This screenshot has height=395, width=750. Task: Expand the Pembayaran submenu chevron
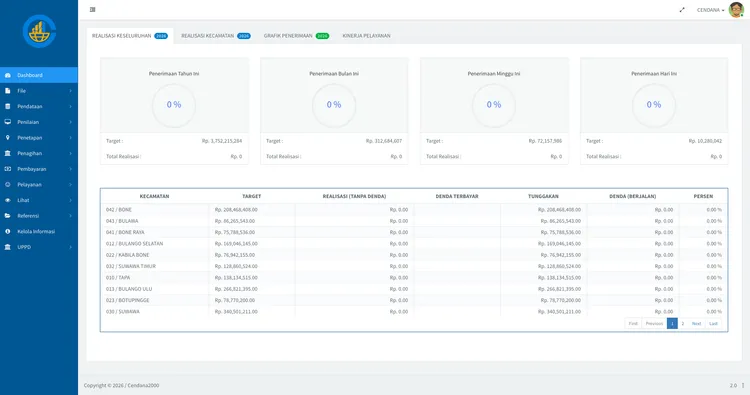pos(70,169)
